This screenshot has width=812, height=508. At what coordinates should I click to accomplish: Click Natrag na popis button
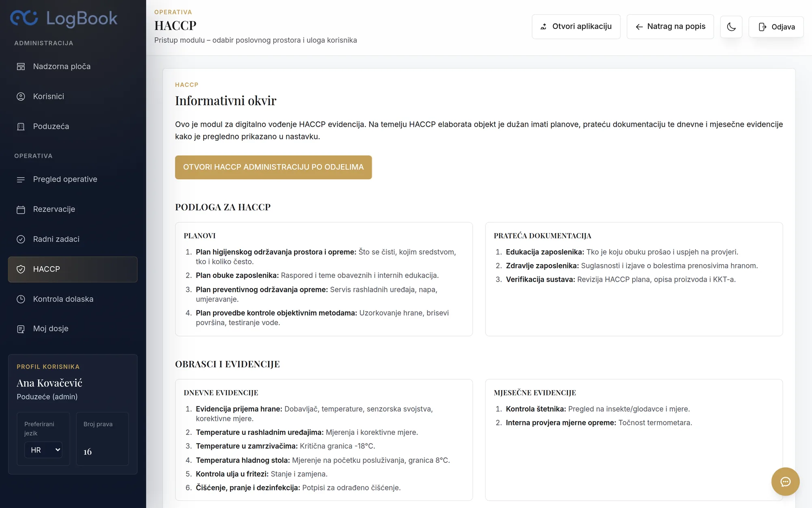click(670, 27)
